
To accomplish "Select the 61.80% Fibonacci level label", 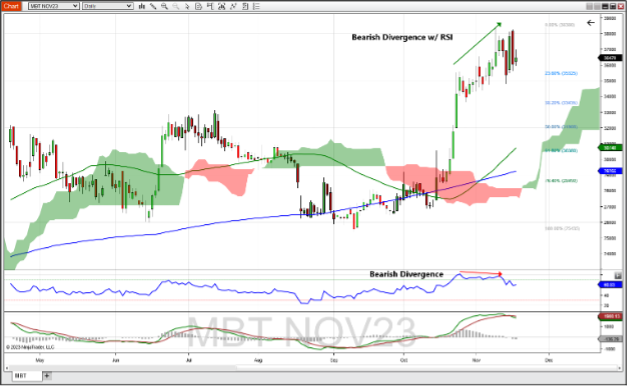I will (x=561, y=151).
